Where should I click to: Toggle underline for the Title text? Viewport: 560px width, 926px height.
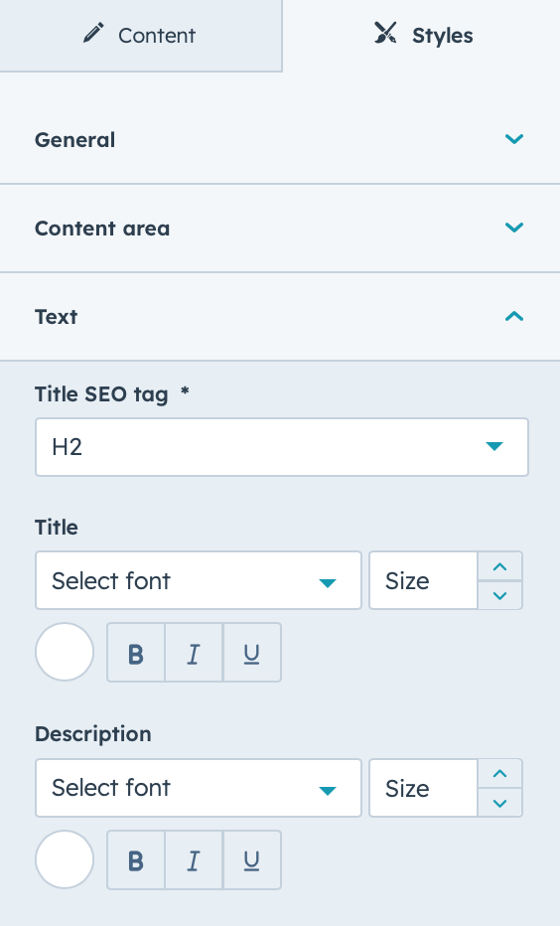click(x=252, y=653)
